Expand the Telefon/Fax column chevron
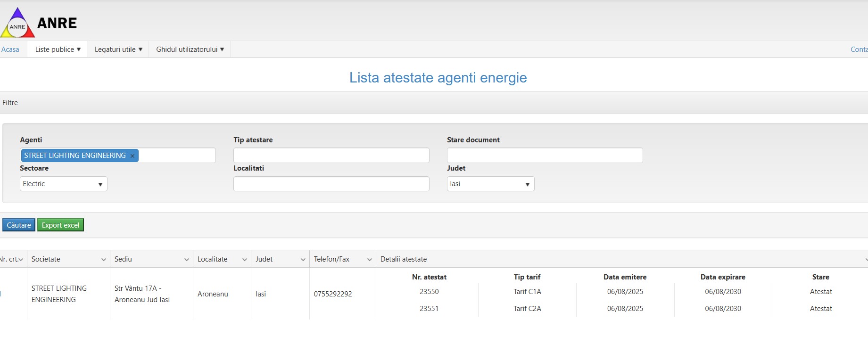Image resolution: width=868 pixels, height=361 pixels. click(370, 260)
